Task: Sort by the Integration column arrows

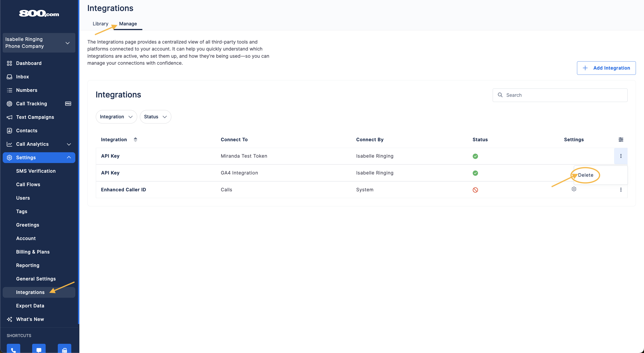Action: pyautogui.click(x=135, y=139)
